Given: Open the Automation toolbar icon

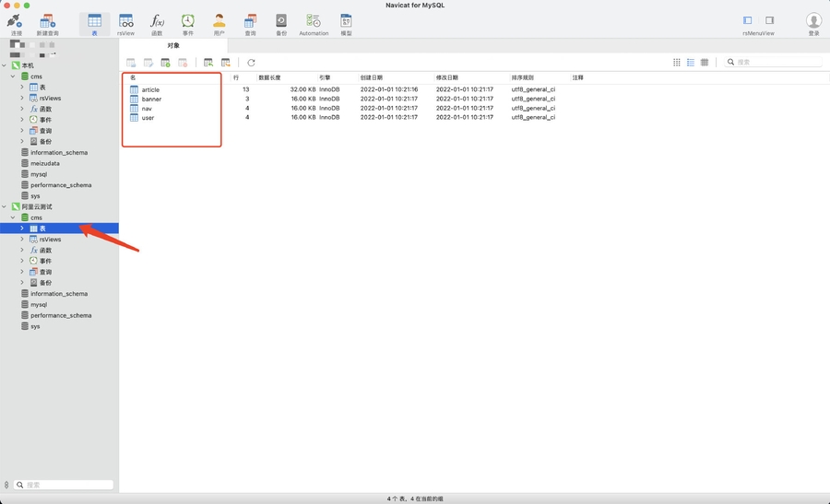Looking at the screenshot, I should 314,22.
